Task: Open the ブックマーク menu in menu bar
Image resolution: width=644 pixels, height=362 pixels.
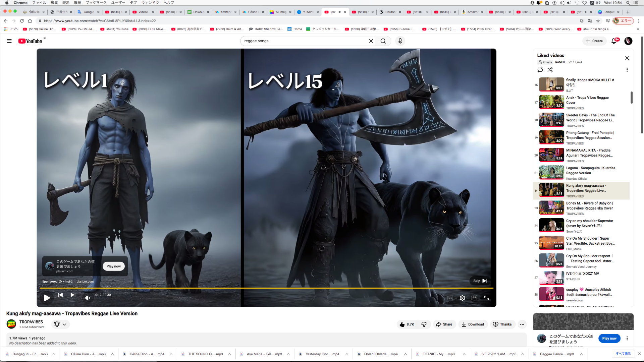Action: coord(96,3)
